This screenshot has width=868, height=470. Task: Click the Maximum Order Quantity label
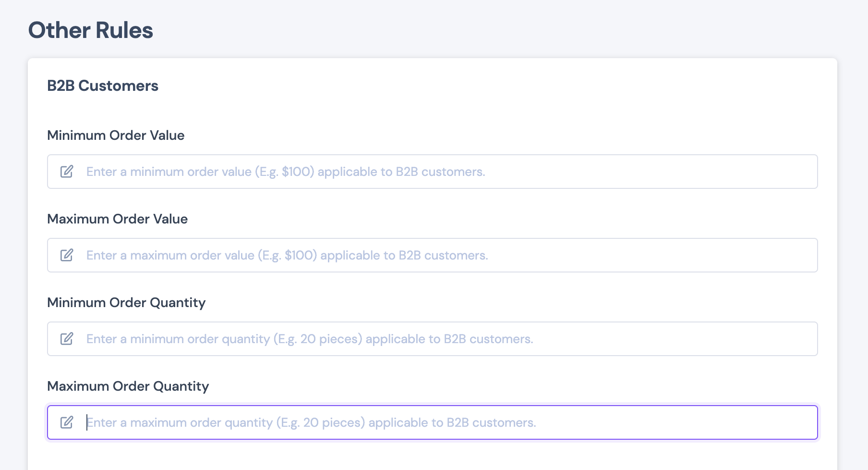click(128, 386)
